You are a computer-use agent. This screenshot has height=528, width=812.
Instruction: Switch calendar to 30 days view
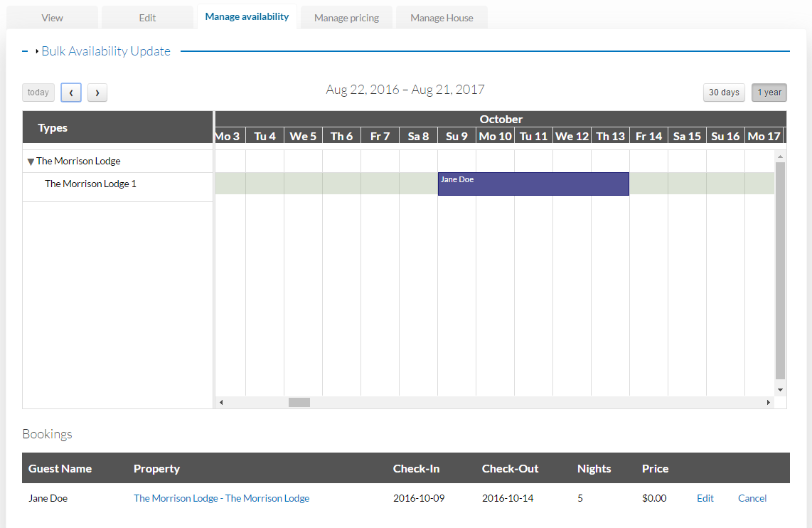point(724,93)
